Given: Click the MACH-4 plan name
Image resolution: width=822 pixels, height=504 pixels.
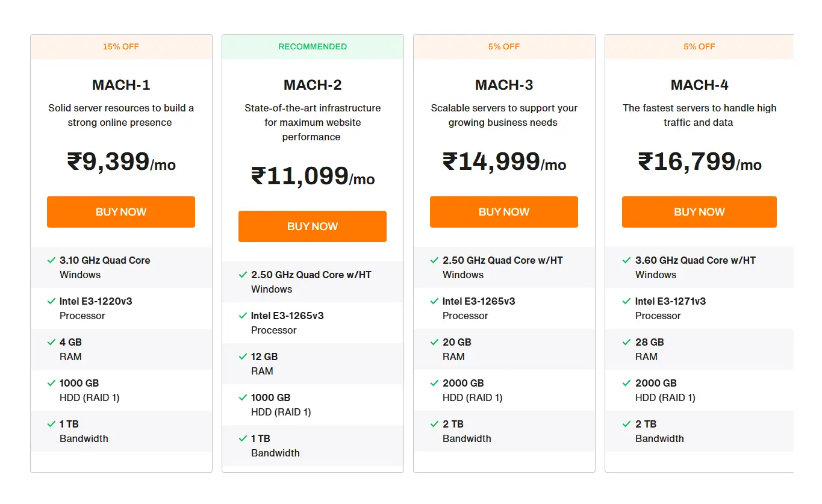Looking at the screenshot, I should (x=699, y=85).
